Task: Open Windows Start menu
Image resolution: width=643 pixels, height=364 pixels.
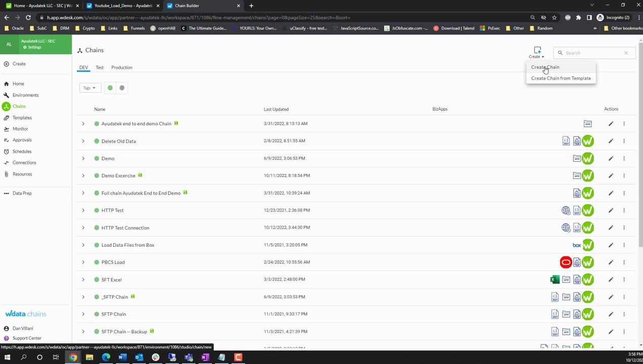Action: click(7, 357)
